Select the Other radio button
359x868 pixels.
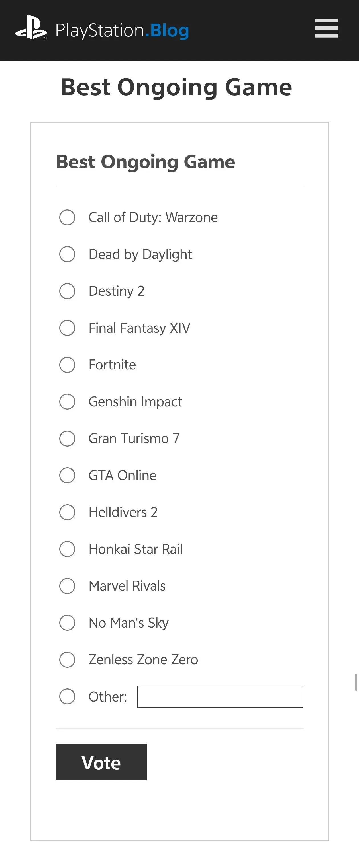67,696
